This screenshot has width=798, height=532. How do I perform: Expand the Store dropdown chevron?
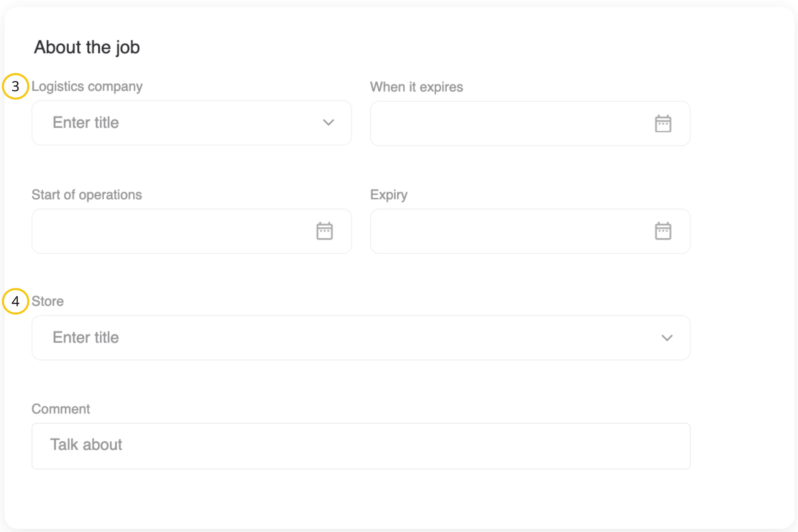point(667,338)
